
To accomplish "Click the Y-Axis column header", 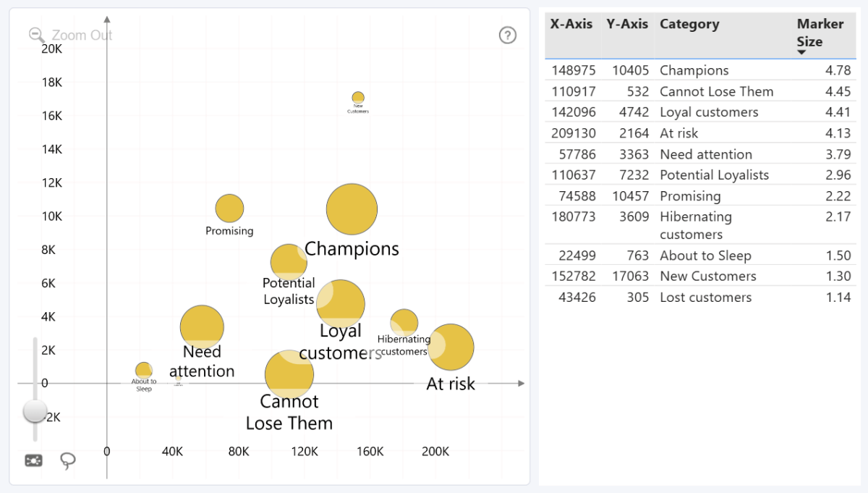I will point(626,24).
